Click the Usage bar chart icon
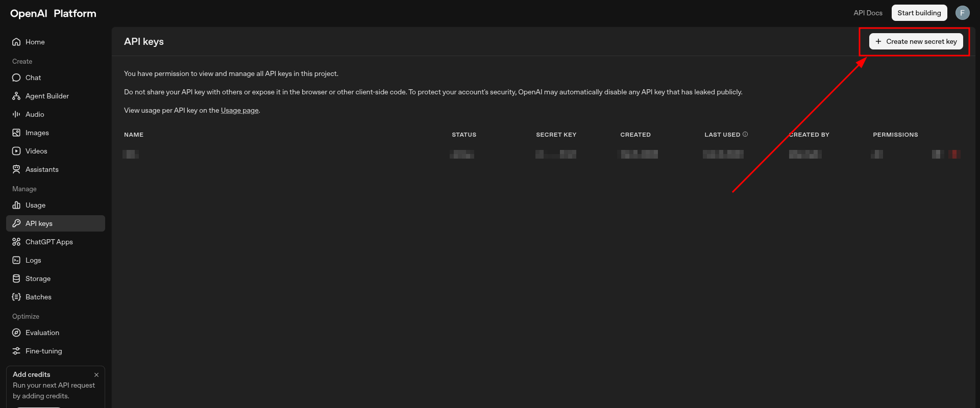The width and height of the screenshot is (980, 408). pos(16,205)
